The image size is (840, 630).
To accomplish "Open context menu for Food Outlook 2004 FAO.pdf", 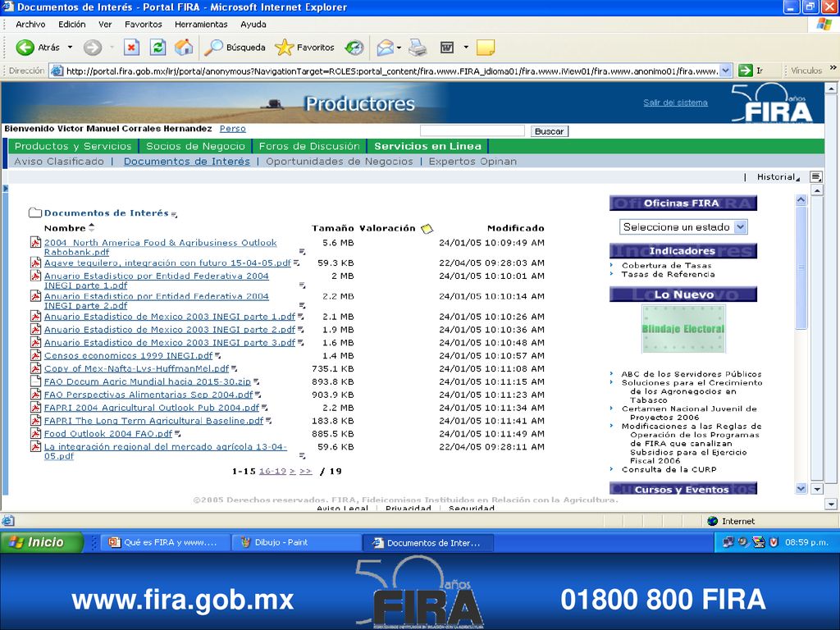I will coord(178,434).
